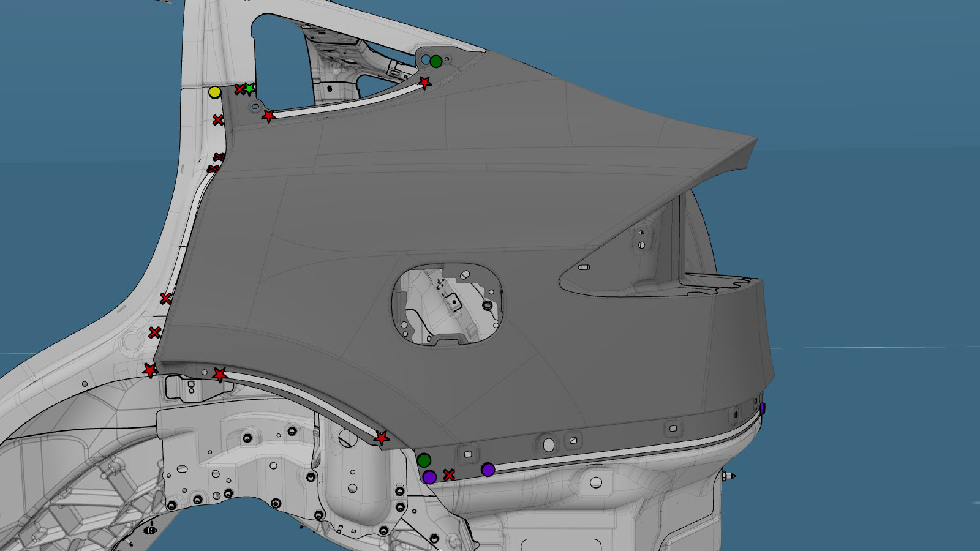Select the green star weld marker
The width and height of the screenshot is (980, 551).
[249, 89]
